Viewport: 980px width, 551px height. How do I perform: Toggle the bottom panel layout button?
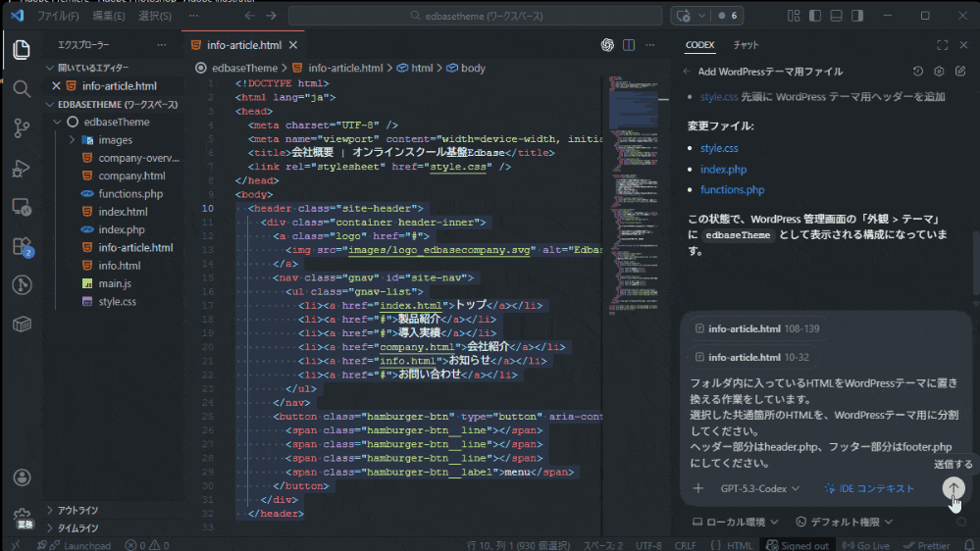coord(834,16)
